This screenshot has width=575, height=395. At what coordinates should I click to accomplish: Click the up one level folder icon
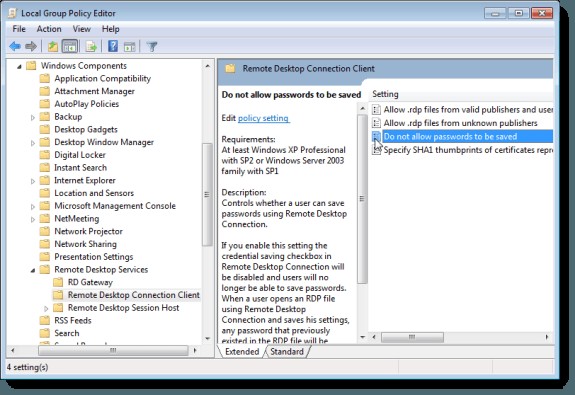53,47
